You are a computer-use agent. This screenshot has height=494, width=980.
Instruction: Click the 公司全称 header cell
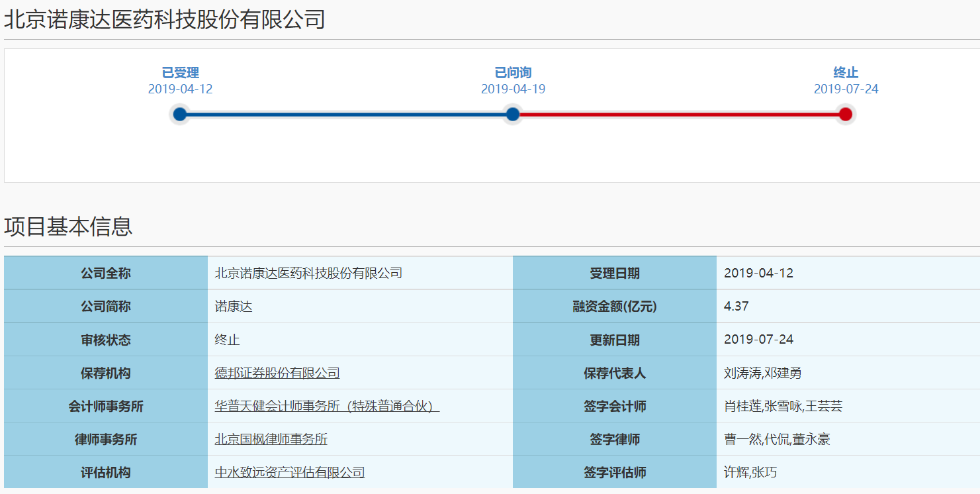[106, 273]
